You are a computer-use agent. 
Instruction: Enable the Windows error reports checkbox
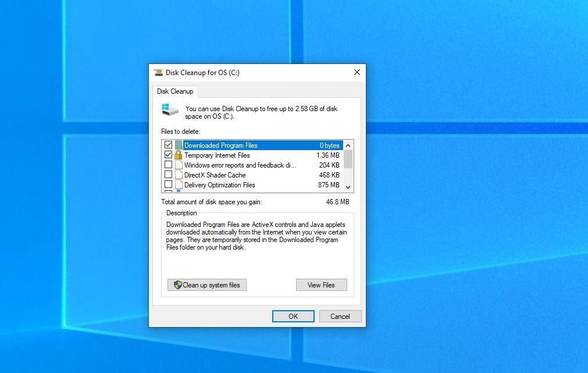click(x=168, y=165)
